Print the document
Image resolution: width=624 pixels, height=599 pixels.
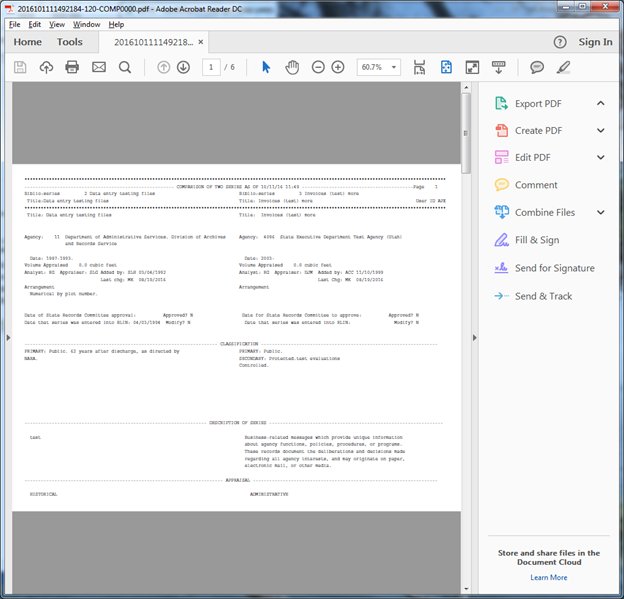click(72, 67)
